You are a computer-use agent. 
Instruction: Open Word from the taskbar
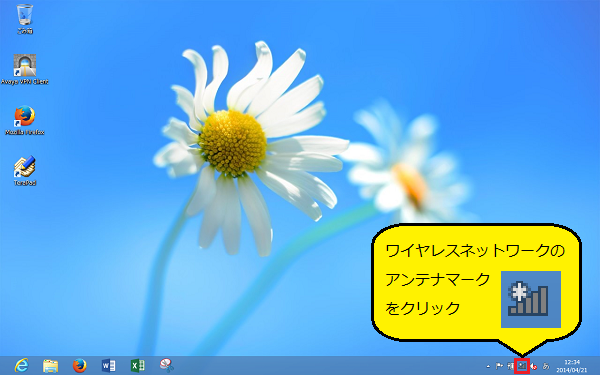[x=109, y=366]
